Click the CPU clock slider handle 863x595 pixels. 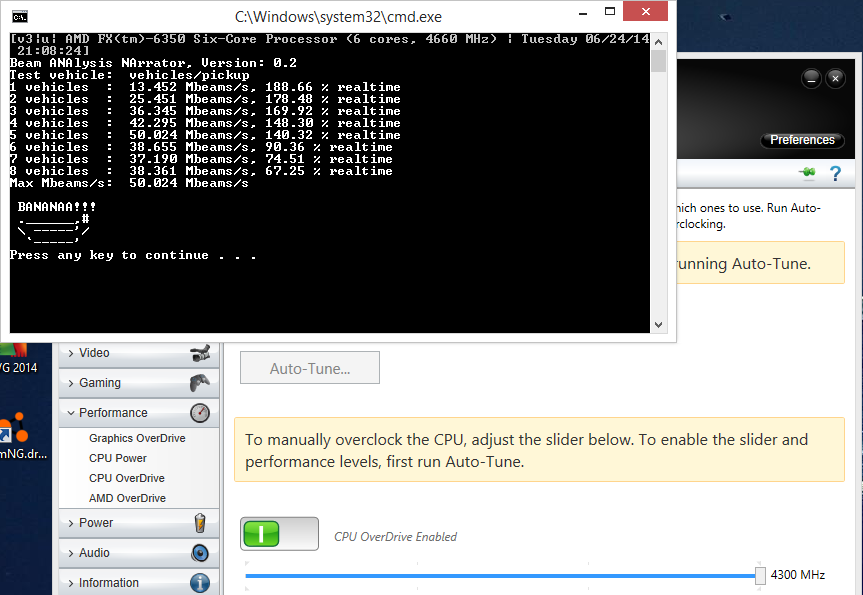coord(760,576)
